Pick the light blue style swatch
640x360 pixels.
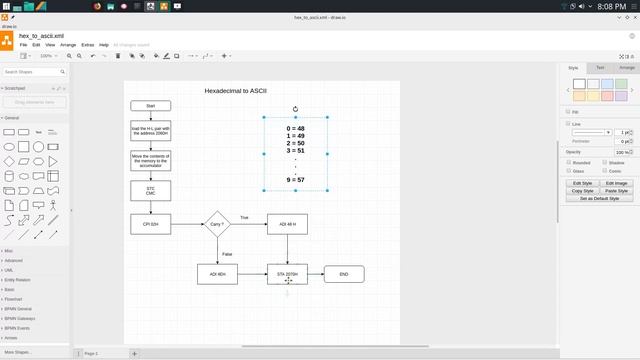coord(607,84)
